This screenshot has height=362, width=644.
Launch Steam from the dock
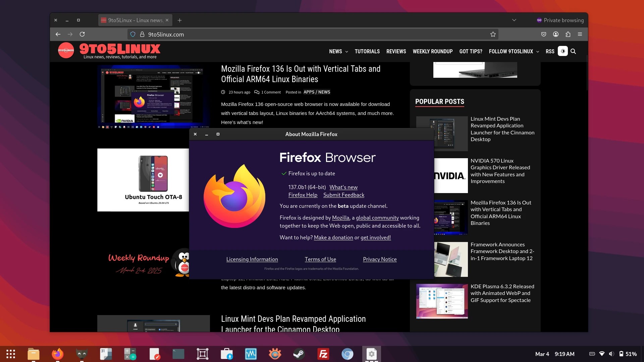point(299,354)
